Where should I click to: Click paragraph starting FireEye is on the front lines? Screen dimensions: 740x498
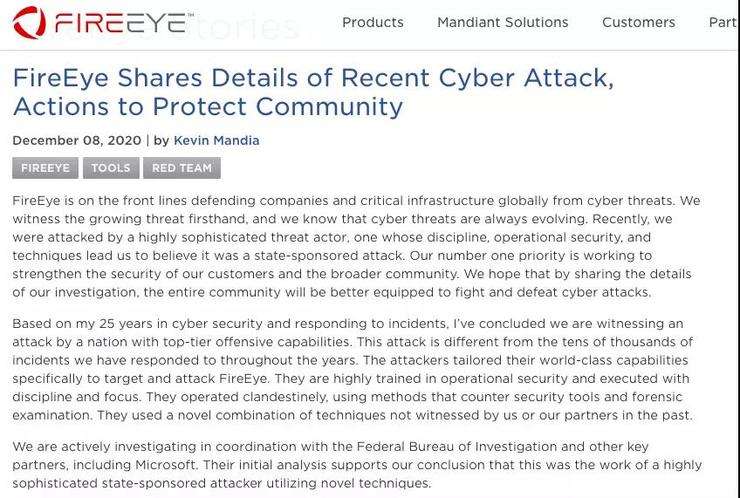click(356, 246)
